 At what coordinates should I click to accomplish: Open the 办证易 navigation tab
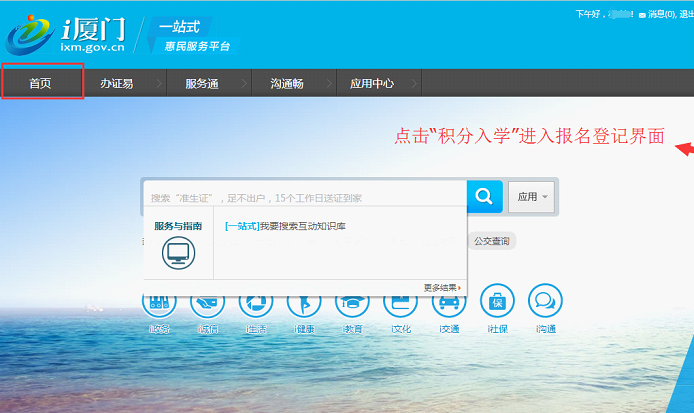click(x=116, y=84)
